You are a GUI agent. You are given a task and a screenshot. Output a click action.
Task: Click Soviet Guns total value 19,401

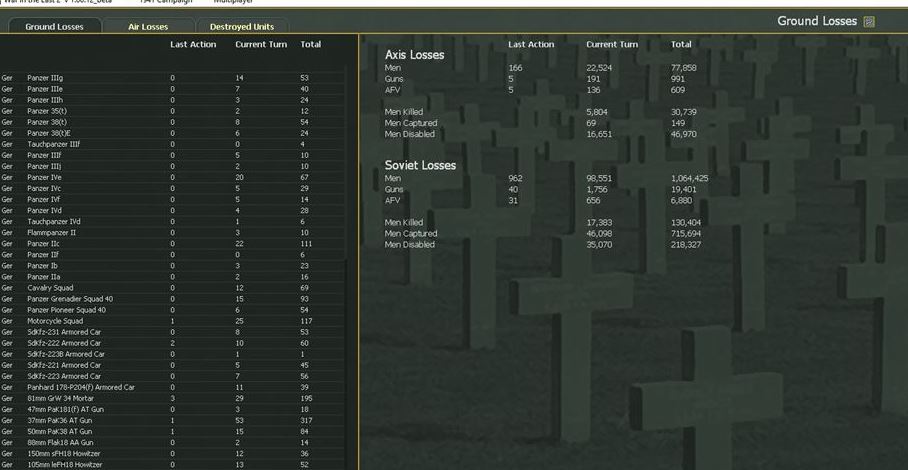pos(684,189)
